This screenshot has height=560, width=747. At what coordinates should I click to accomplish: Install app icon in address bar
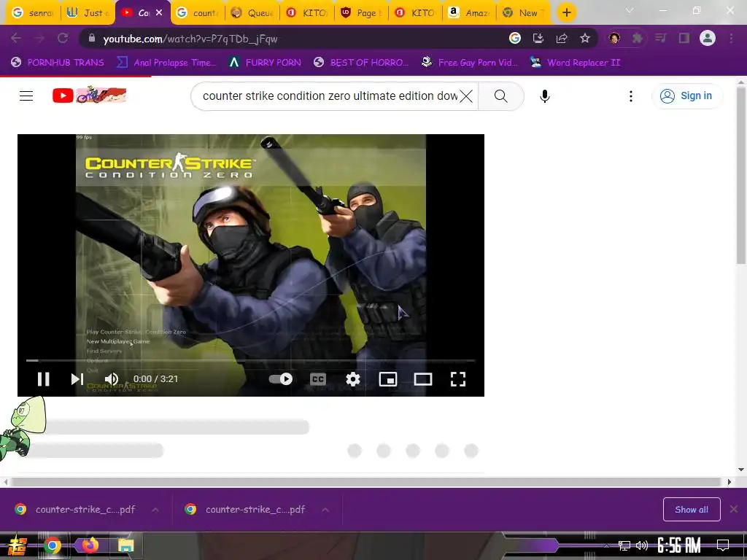538,39
